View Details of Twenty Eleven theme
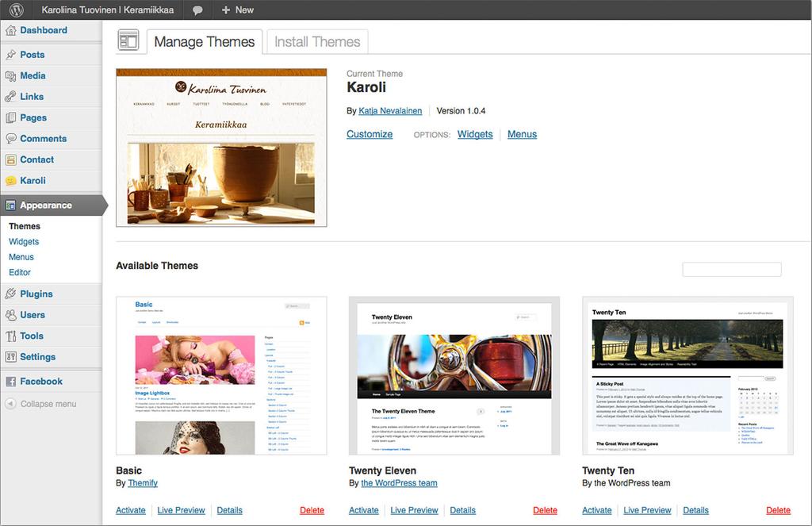 coord(462,510)
